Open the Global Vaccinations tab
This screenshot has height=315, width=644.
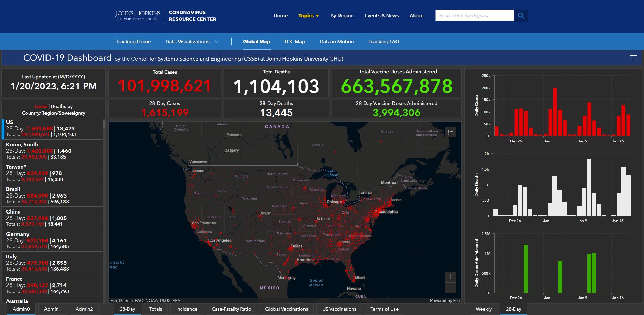coord(287,309)
